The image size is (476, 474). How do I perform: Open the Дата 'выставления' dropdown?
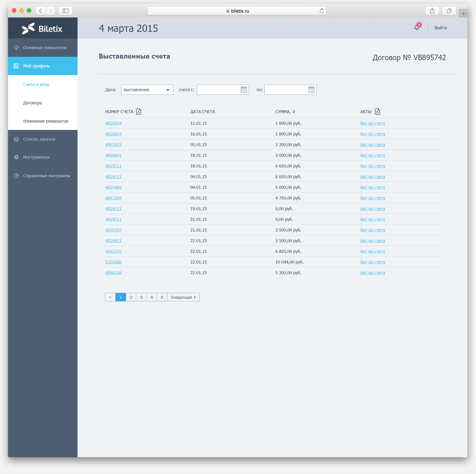click(147, 90)
